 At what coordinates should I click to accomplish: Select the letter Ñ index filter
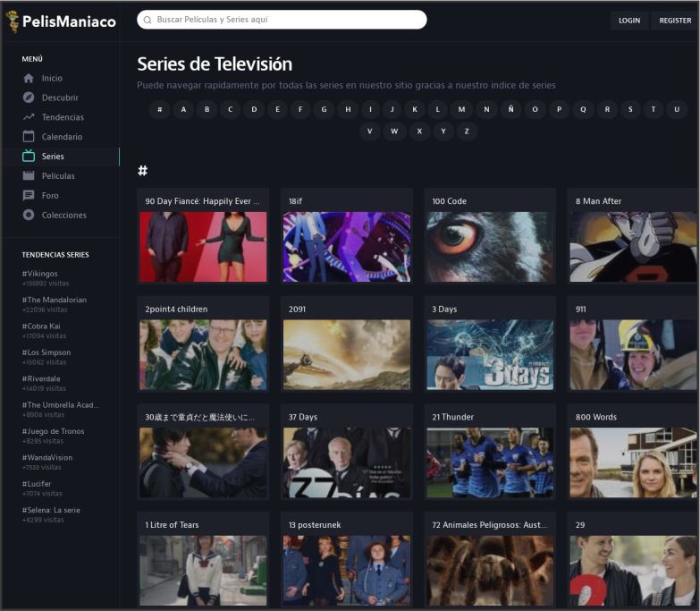510,110
